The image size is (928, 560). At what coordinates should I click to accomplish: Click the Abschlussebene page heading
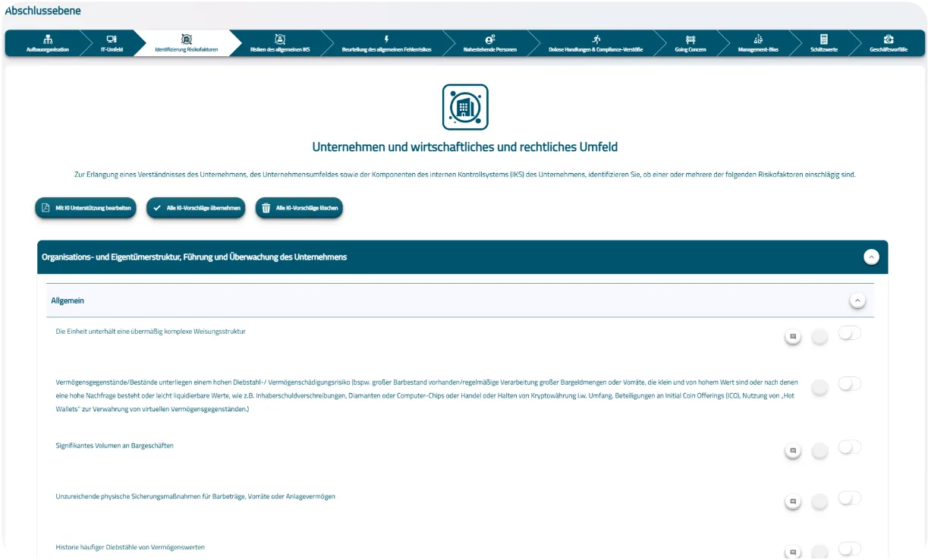(x=43, y=11)
